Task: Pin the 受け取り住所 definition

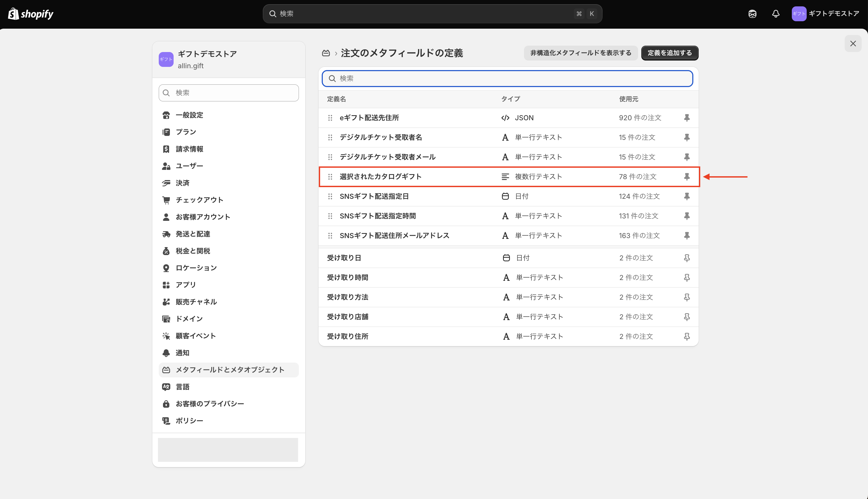Action: [687, 337]
